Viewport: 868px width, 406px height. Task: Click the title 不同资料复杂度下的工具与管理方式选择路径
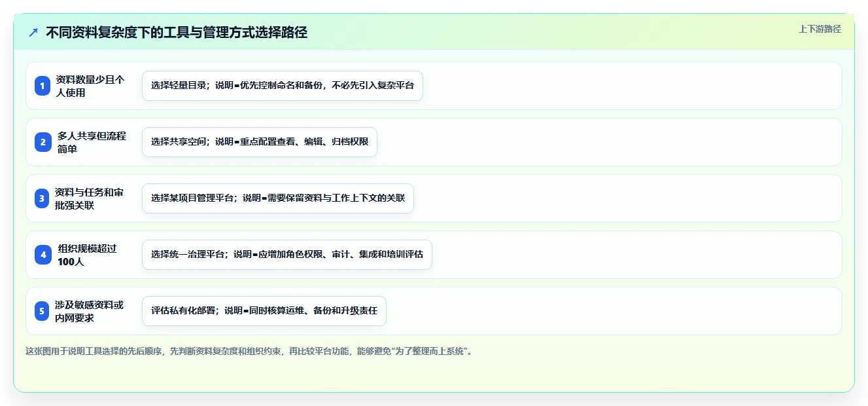[177, 32]
